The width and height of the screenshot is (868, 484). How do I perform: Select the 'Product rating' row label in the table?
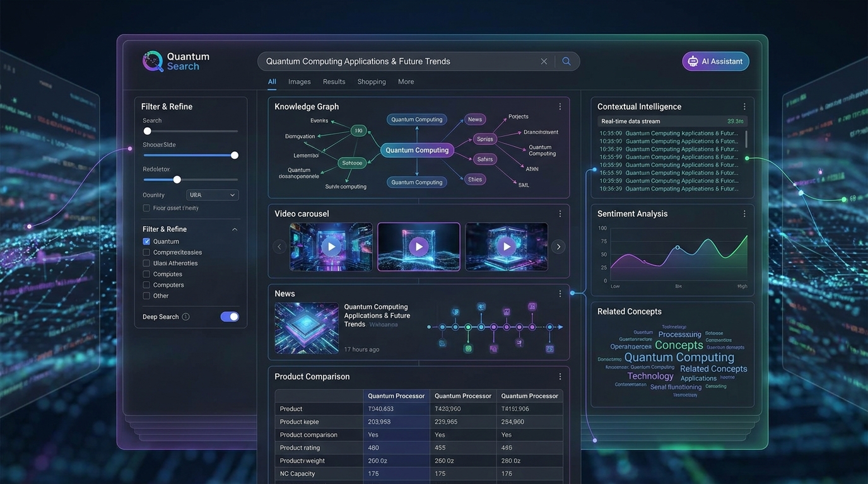point(300,447)
